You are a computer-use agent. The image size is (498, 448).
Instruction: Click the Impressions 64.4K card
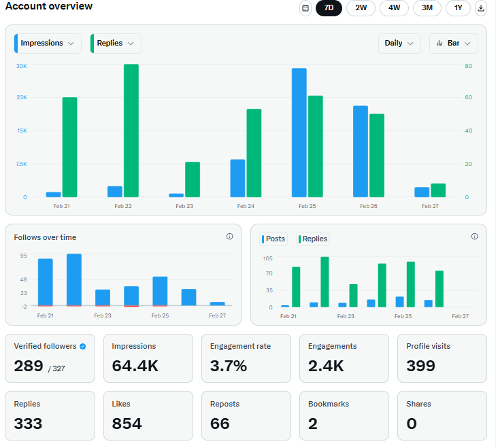click(148, 358)
